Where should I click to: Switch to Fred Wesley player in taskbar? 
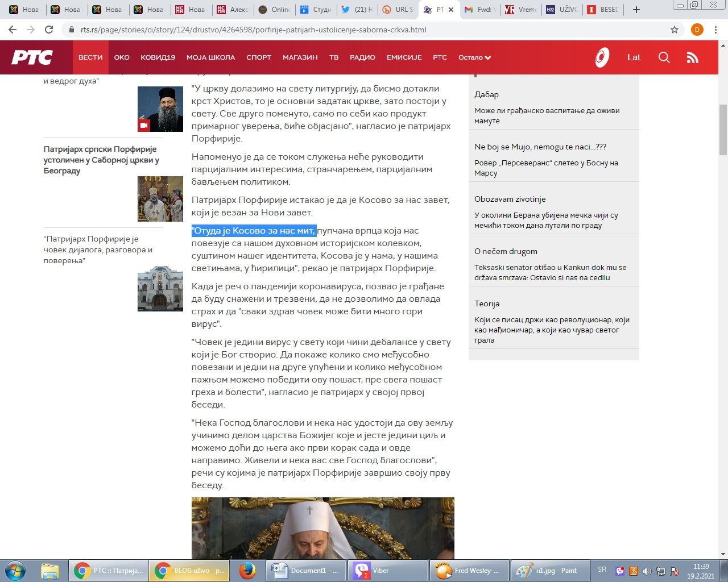coord(469,571)
